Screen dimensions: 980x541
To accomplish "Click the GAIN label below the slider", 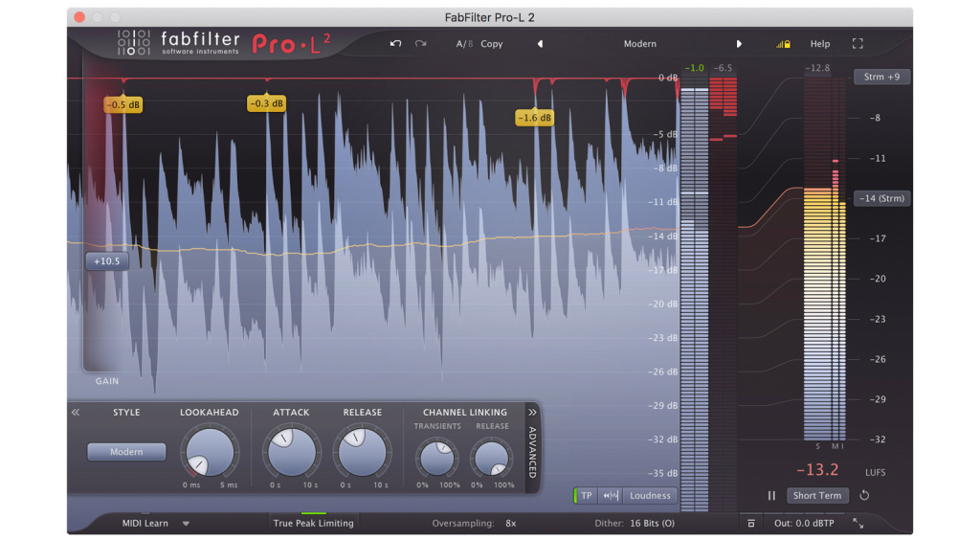I will coord(107,381).
